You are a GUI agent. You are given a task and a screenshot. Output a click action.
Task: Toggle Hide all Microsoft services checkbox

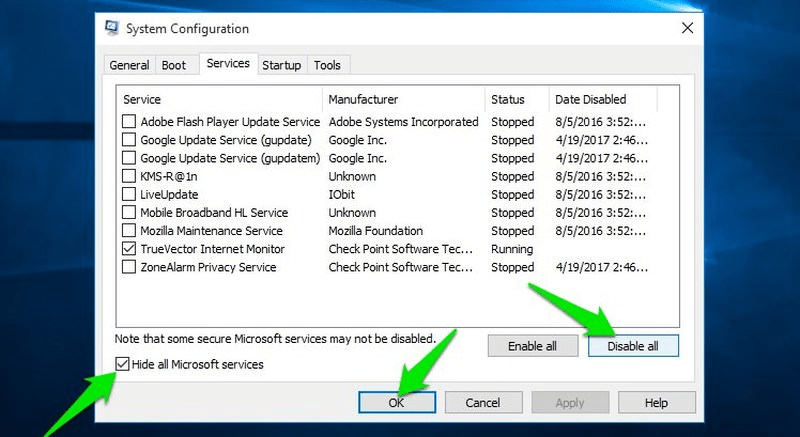click(123, 365)
